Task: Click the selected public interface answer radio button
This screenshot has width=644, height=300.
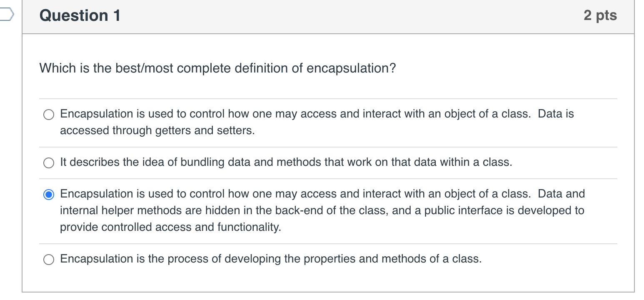Action: [49, 195]
